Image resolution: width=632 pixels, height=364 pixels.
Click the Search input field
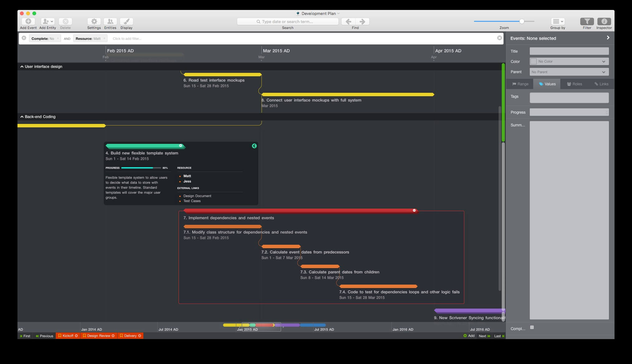click(x=288, y=21)
